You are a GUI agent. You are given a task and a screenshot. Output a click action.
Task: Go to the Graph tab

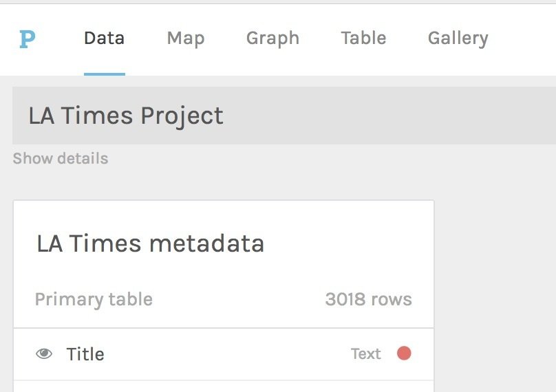[272, 39]
